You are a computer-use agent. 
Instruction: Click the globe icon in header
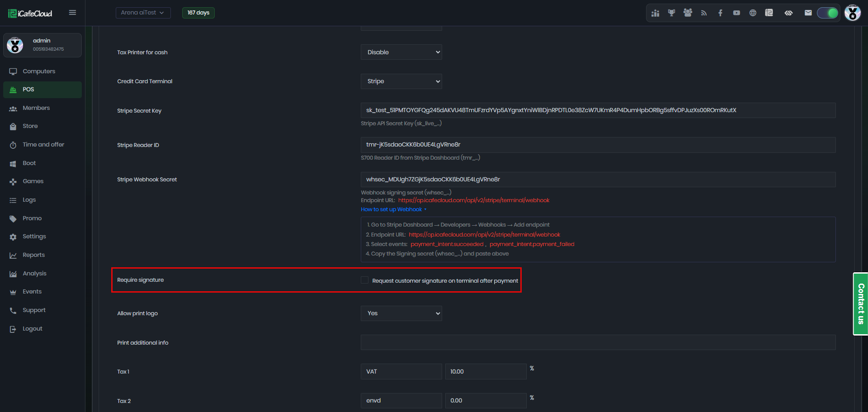click(753, 13)
